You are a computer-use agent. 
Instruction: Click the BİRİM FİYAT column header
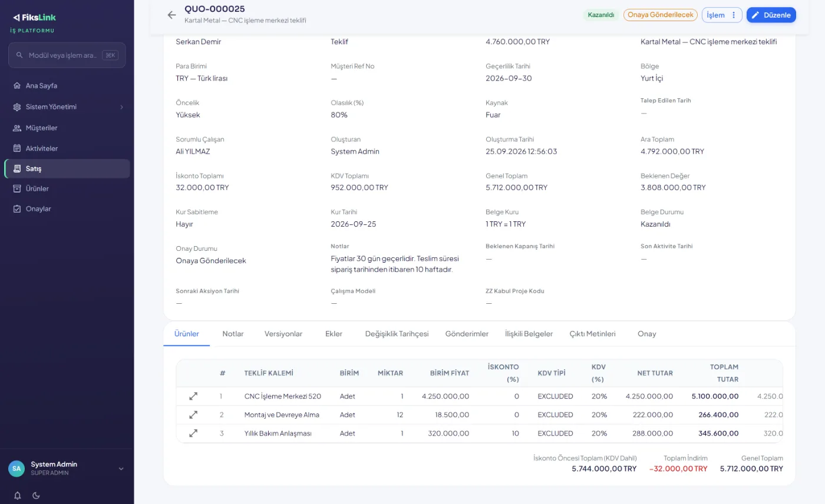click(x=450, y=373)
